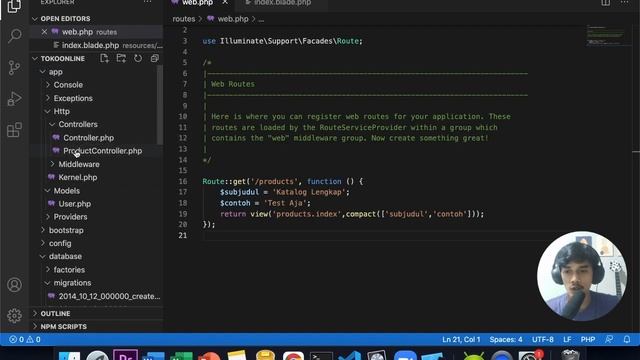Open Zoom from the dock
The image size is (640, 360).
coord(405,356)
